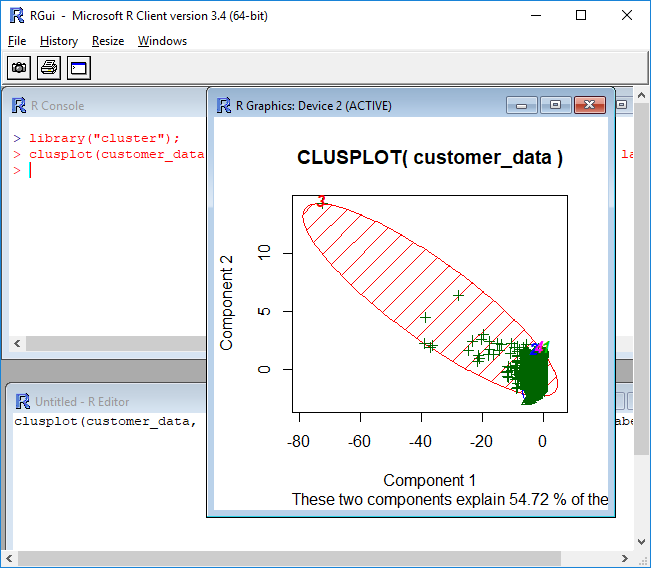Image resolution: width=651 pixels, height=568 pixels.
Task: Click the Untitled - R Editor title bar
Action: point(108,402)
